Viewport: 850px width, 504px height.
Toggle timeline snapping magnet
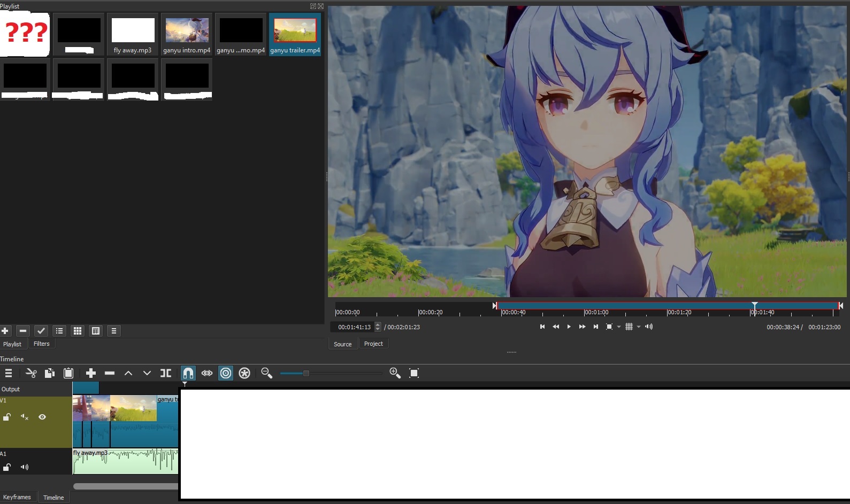tap(188, 373)
